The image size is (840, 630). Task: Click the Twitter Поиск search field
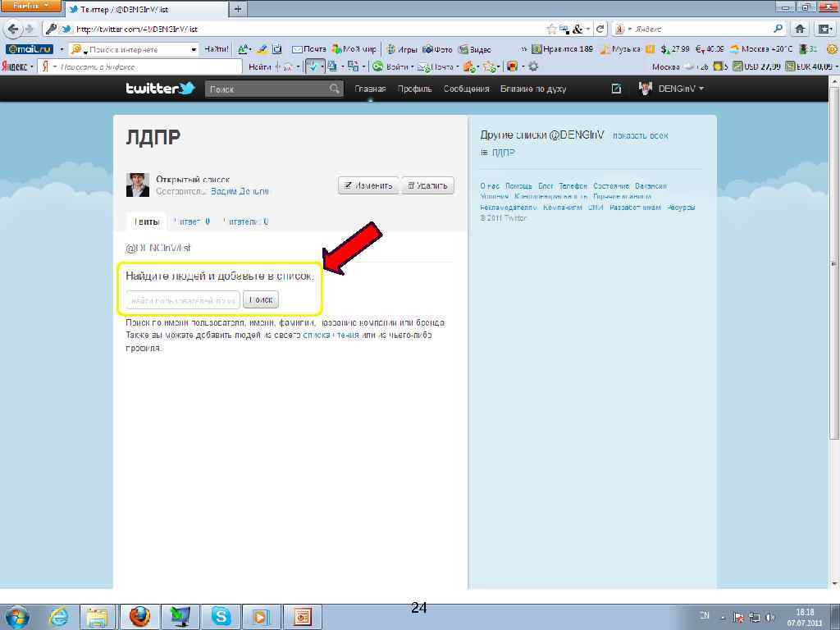pos(274,89)
